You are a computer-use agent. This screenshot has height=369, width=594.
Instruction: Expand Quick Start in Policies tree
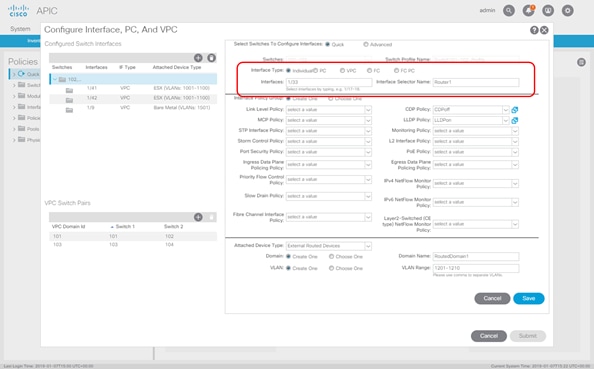pyautogui.click(x=14, y=74)
